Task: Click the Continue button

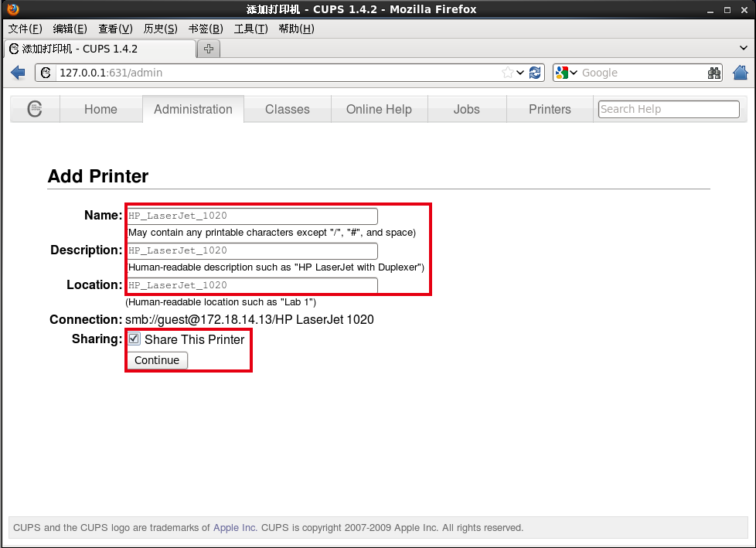Action: pos(157,360)
